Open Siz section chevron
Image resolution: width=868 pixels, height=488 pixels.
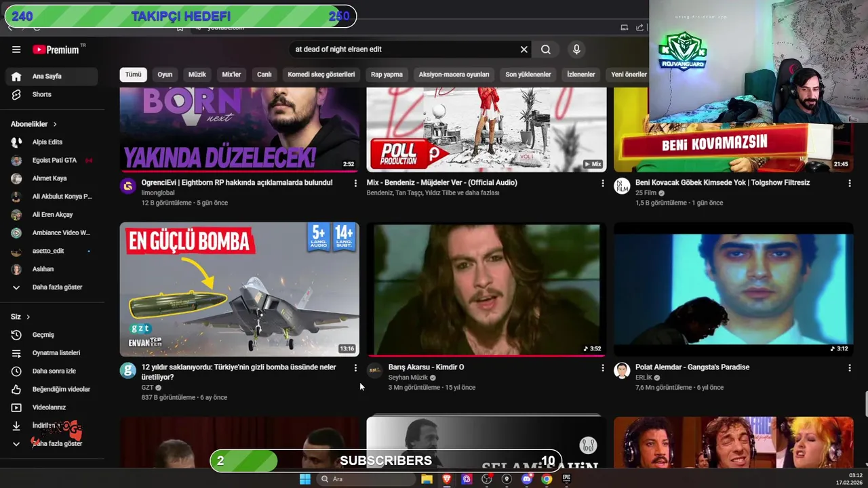coord(28,317)
